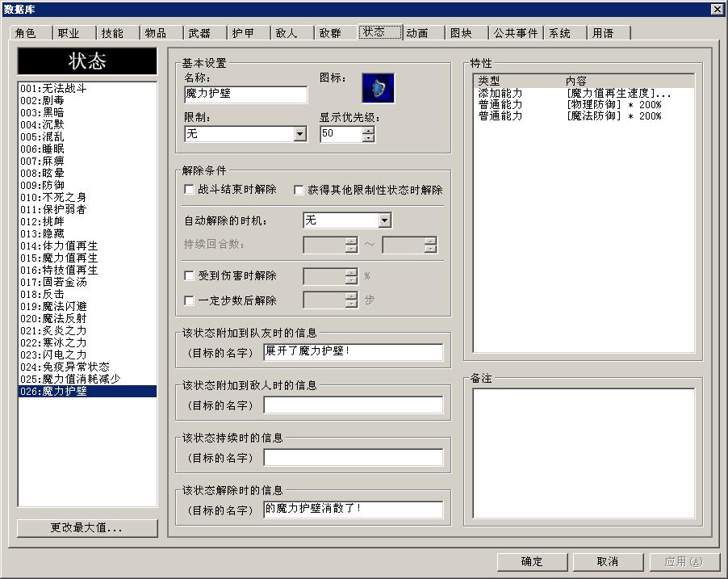Close the 数据库 window
Image resolution: width=728 pixels, height=579 pixels.
[x=717, y=10]
